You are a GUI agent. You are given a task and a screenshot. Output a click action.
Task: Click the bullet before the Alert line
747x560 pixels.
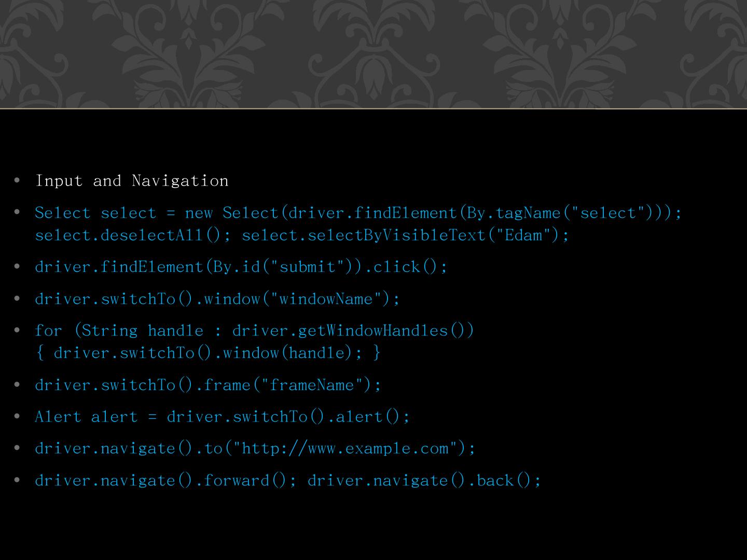pos(17,416)
